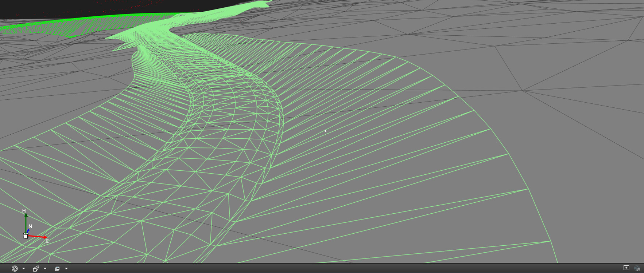Click the white origin cube of axis gizmo

point(26,236)
